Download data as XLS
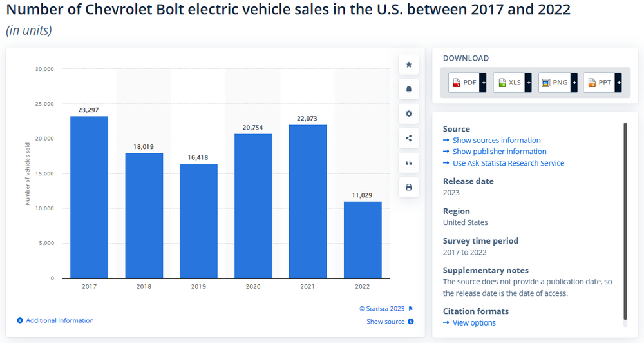Image resolution: width=644 pixels, height=343 pixels. tap(509, 83)
